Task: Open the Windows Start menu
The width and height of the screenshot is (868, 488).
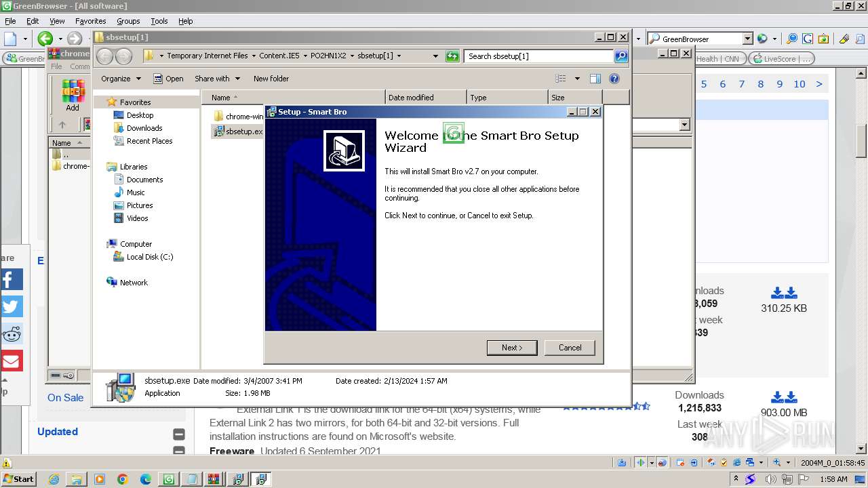Action: (19, 479)
